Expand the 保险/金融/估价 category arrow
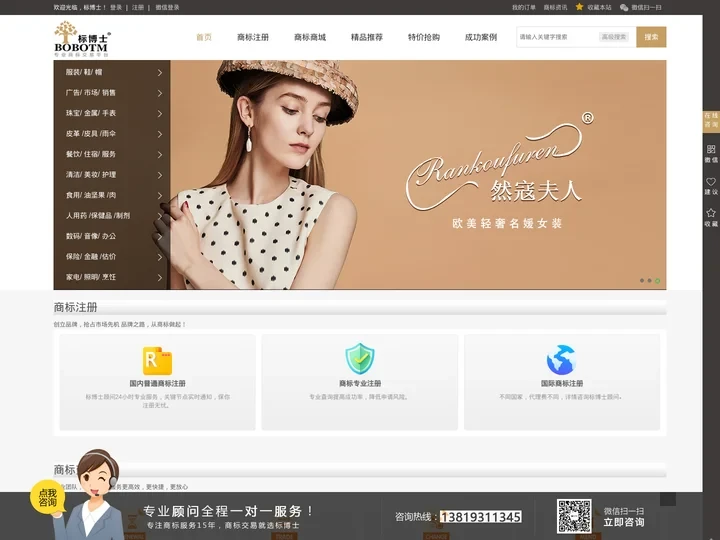This screenshot has height=540, width=720. (160, 257)
